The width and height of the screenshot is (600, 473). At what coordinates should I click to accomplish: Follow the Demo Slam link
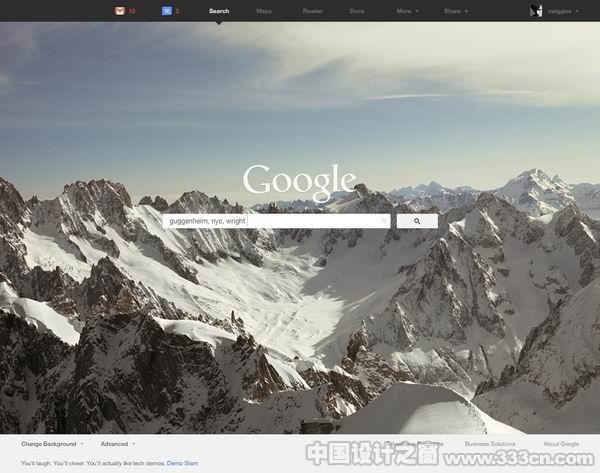(x=183, y=463)
